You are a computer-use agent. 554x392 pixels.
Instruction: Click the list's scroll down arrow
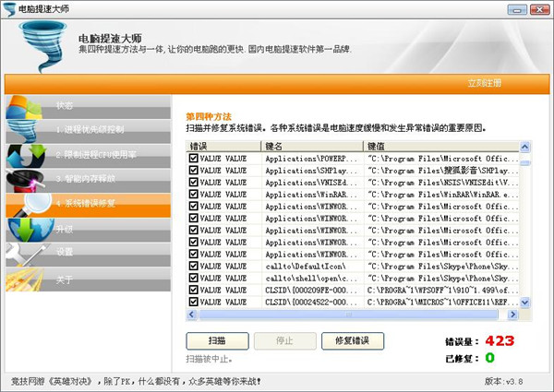(525, 303)
